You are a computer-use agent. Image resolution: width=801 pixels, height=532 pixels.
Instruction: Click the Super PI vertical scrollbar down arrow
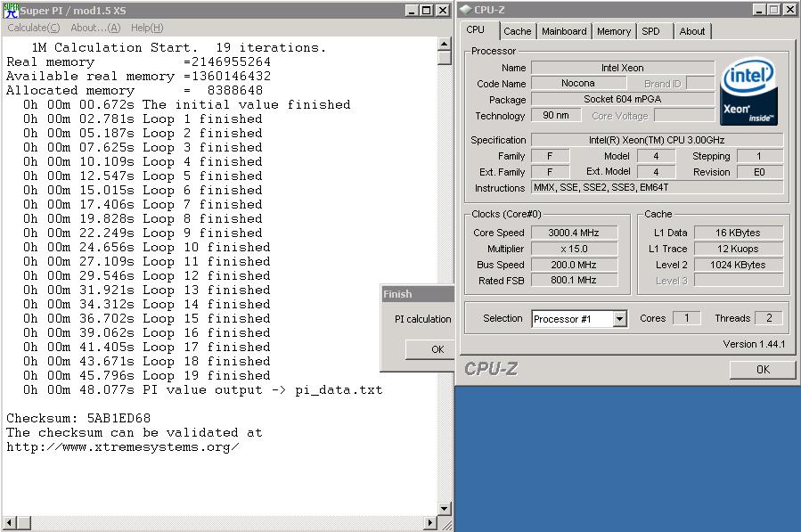click(x=444, y=509)
